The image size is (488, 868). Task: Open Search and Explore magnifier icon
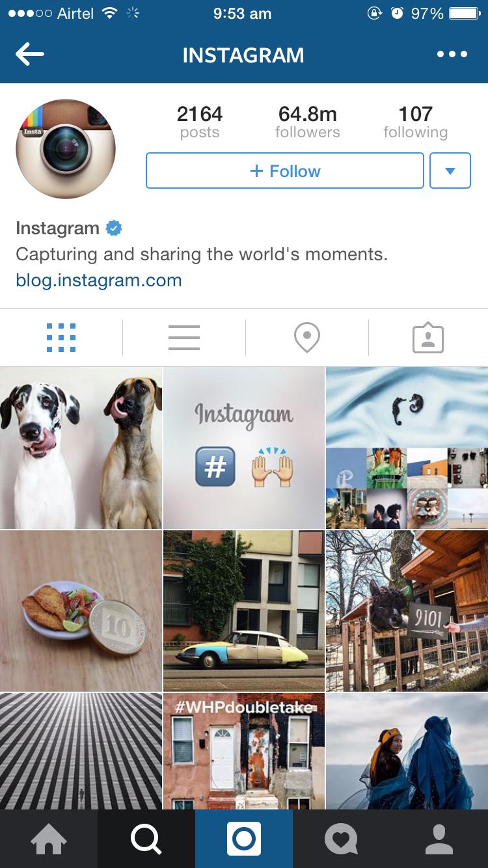tap(146, 839)
